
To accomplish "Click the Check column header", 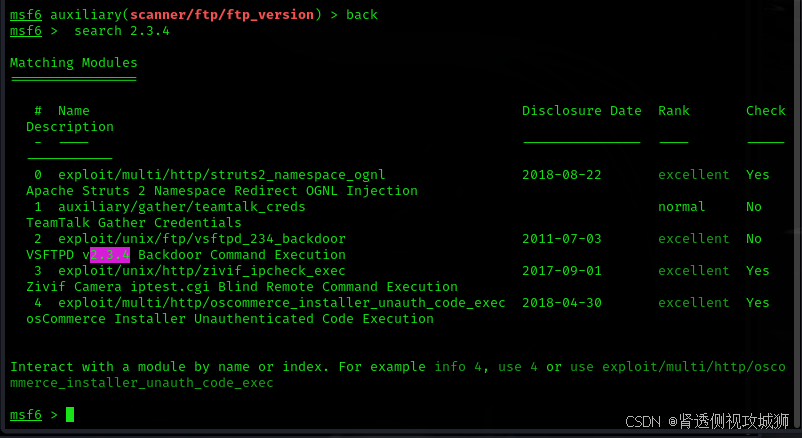I will (766, 111).
